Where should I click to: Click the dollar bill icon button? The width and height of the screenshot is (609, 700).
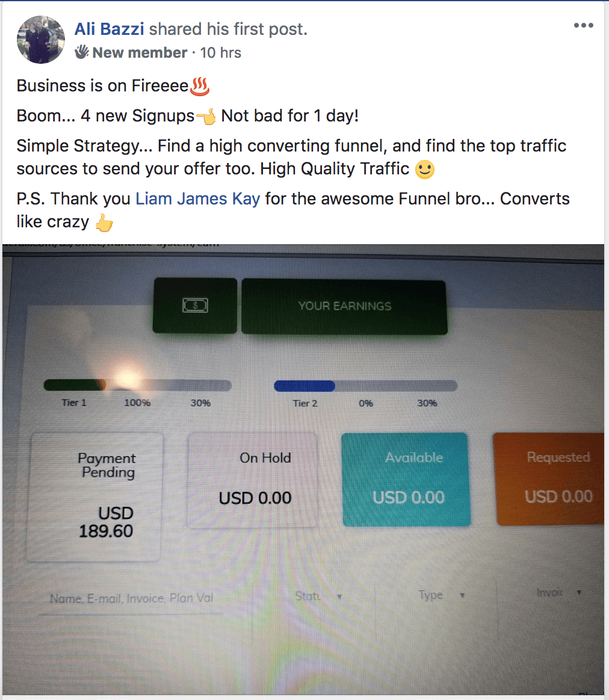tap(195, 306)
